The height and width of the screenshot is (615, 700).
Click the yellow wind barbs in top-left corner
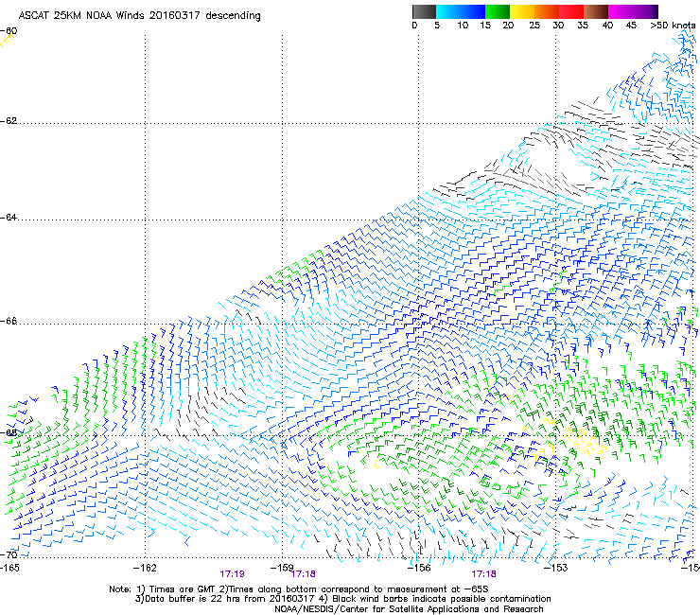[x=7, y=41]
